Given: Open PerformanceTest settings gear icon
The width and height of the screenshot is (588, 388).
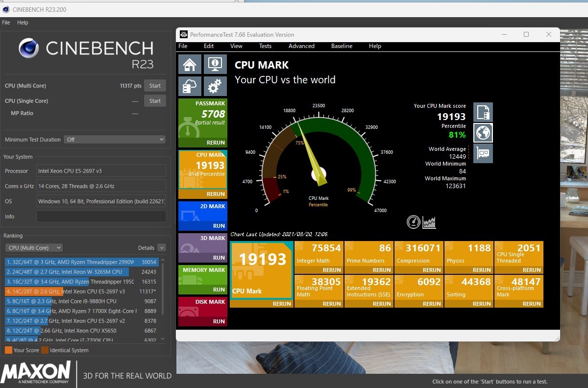Looking at the screenshot, I should coord(215,86).
